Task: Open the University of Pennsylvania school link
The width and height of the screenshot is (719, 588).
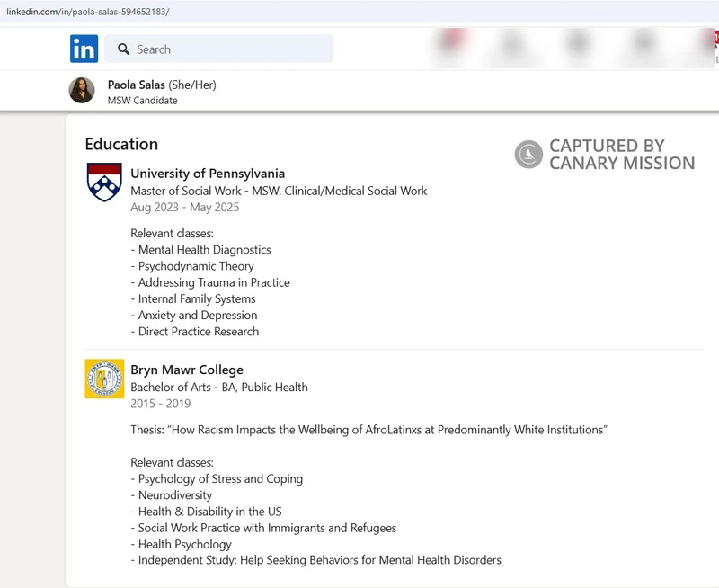Action: click(208, 174)
